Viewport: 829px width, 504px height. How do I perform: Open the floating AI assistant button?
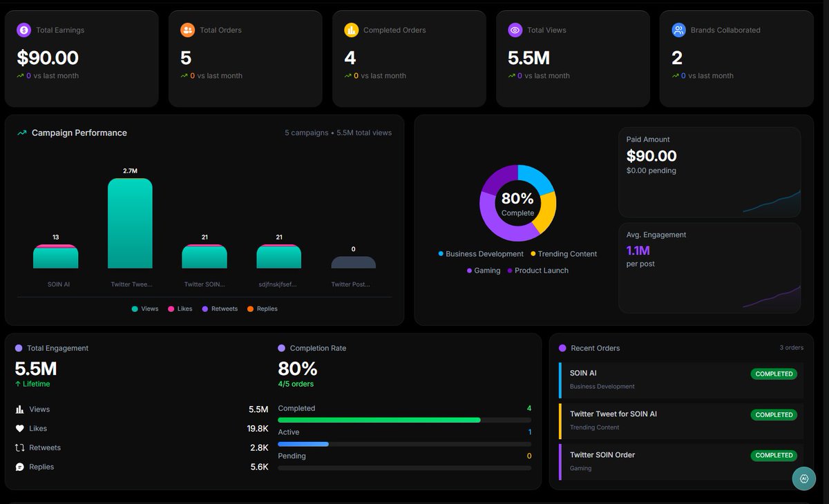(x=803, y=478)
